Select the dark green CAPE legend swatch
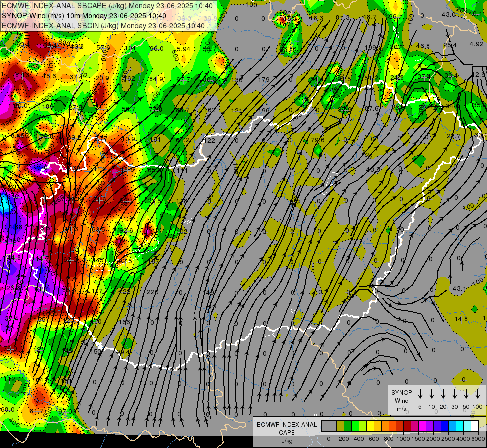 point(348,426)
